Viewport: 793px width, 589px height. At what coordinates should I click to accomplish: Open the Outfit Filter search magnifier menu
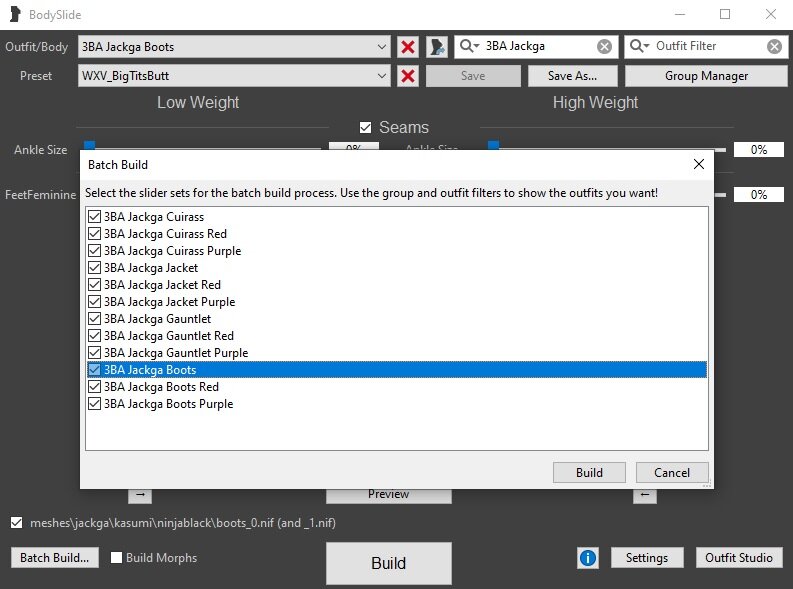point(639,46)
